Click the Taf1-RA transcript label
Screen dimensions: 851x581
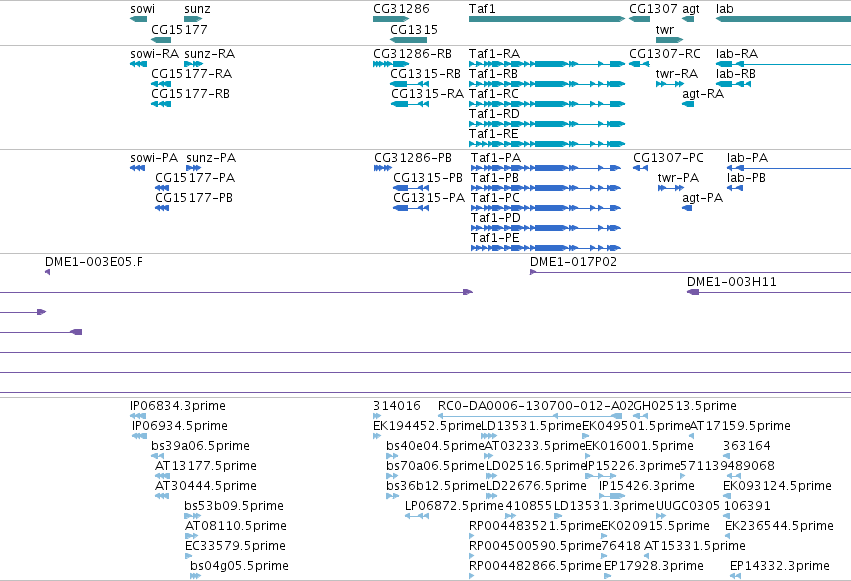pos(494,54)
